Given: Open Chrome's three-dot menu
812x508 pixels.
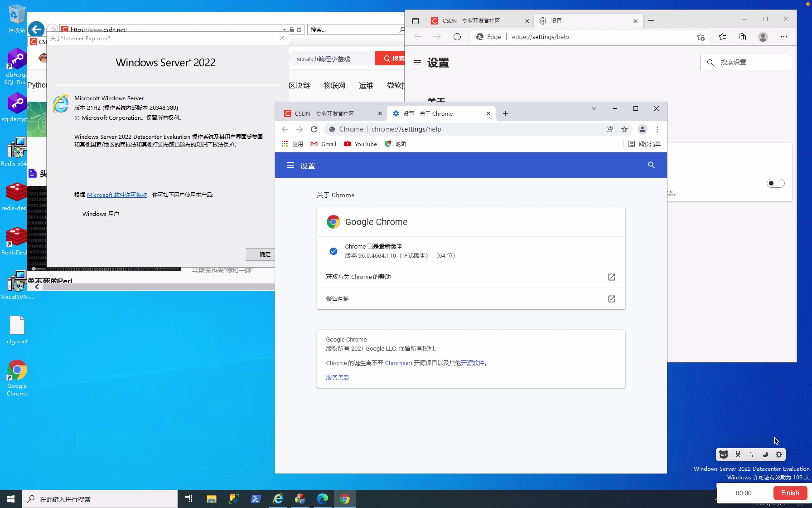Looking at the screenshot, I should tap(657, 129).
